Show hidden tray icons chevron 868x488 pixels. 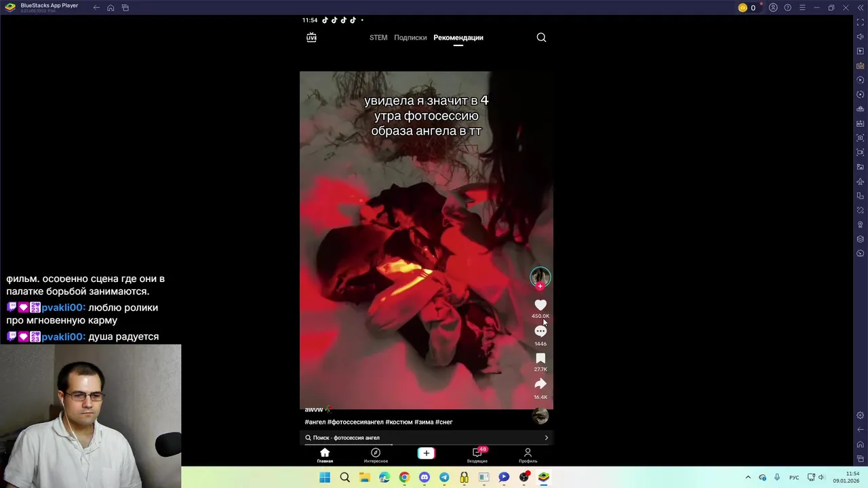coord(748,477)
